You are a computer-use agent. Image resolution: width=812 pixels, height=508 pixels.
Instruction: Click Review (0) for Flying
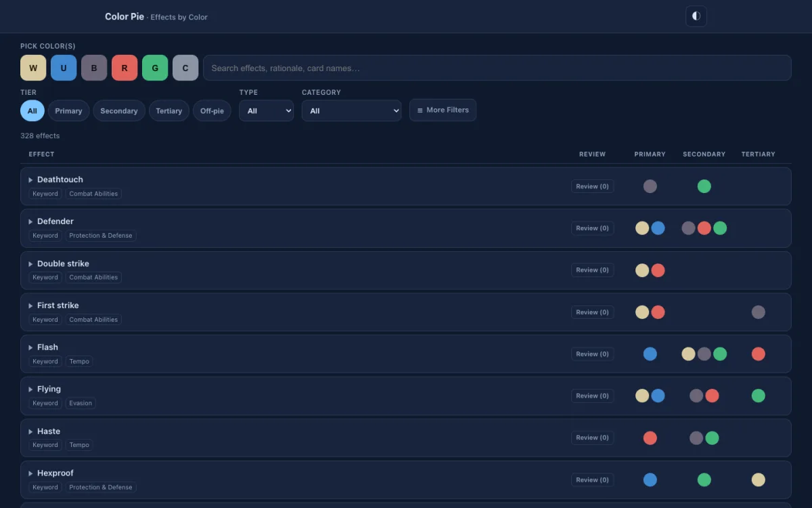(x=593, y=396)
